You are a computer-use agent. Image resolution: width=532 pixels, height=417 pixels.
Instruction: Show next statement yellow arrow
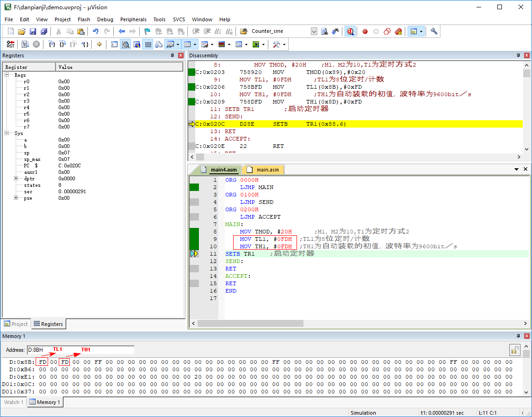pyautogui.click(x=99, y=44)
